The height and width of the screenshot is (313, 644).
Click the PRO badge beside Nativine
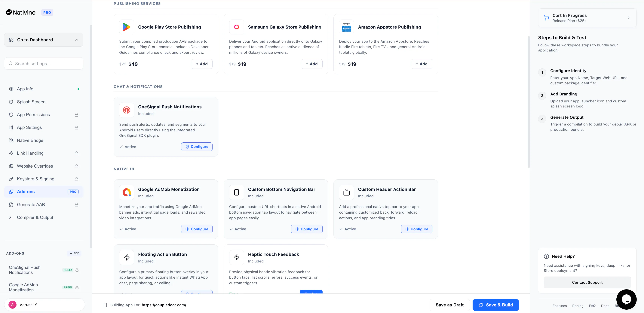(47, 13)
